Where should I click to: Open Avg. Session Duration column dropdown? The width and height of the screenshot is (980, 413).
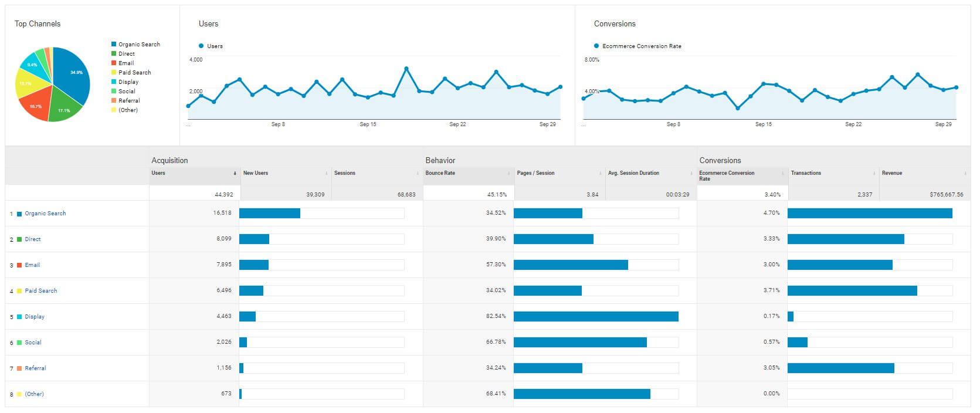point(691,173)
